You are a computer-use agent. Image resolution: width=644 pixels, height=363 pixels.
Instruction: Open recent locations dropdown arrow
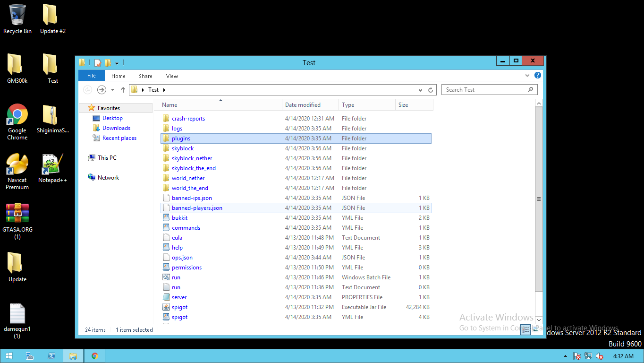pyautogui.click(x=112, y=90)
